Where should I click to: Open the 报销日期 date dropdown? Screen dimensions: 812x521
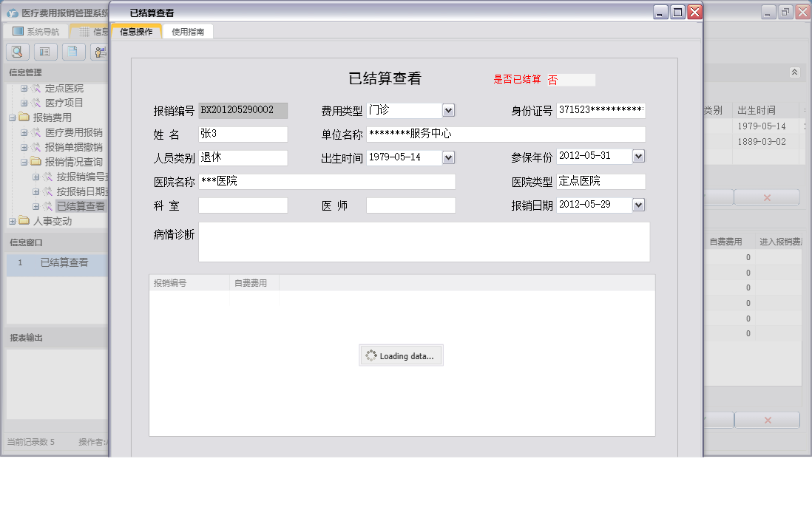(x=638, y=205)
